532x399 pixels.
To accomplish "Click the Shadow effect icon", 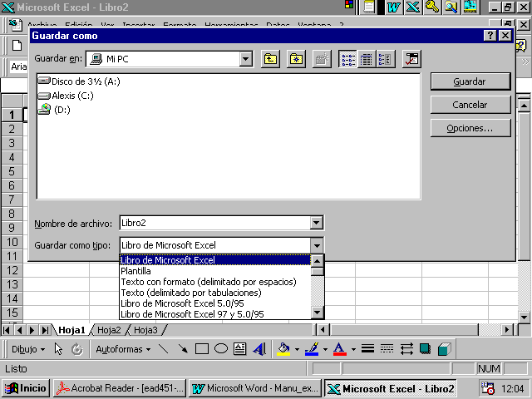I will [425, 349].
